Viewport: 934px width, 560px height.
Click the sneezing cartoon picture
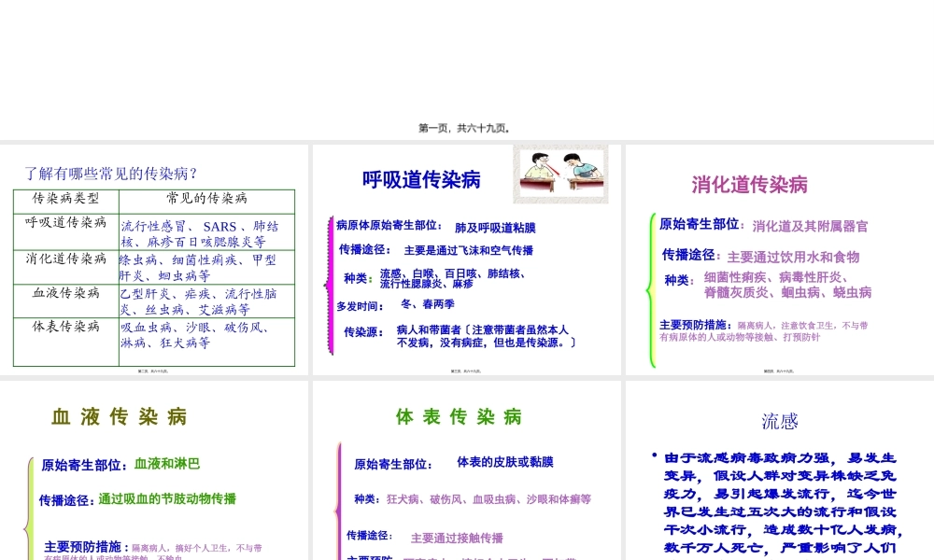pyautogui.click(x=559, y=174)
